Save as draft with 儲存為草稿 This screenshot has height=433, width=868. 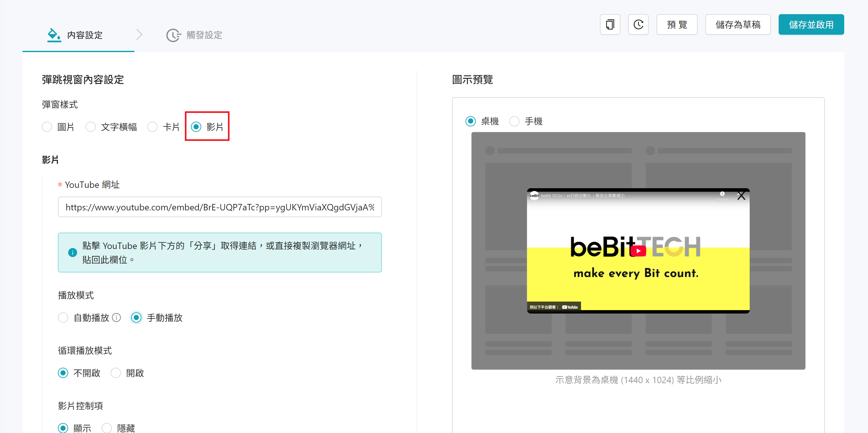click(x=737, y=24)
